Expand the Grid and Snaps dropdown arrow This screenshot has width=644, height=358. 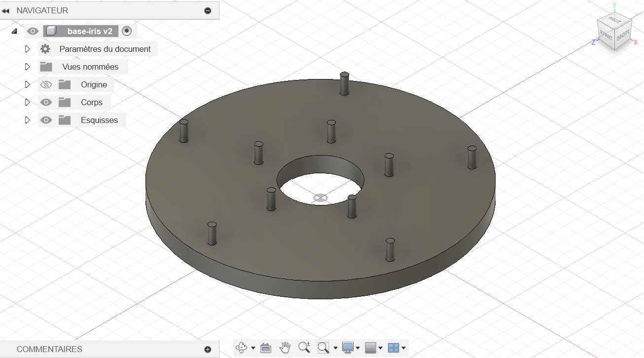click(x=381, y=348)
